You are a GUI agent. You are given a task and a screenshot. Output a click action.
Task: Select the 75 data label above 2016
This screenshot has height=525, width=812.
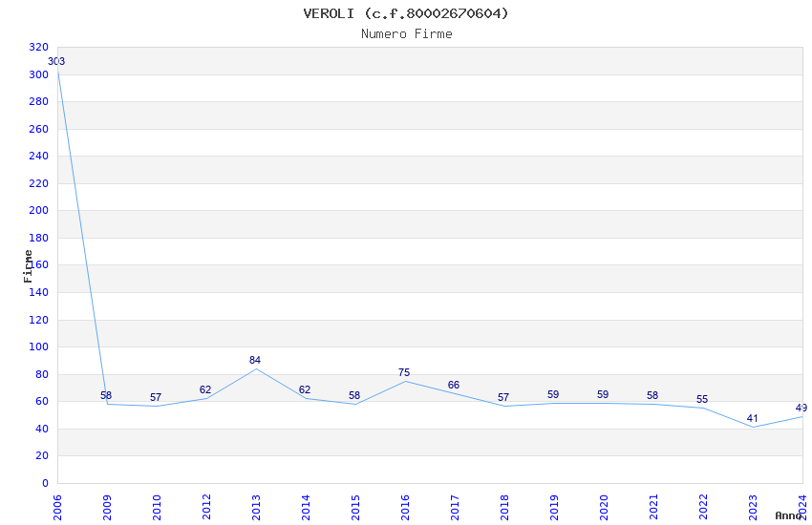point(404,372)
